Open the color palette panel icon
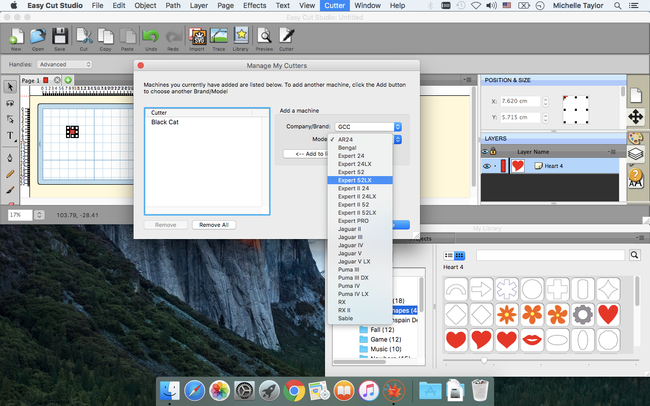Screen dimensions: 650x406 pos(635,138)
